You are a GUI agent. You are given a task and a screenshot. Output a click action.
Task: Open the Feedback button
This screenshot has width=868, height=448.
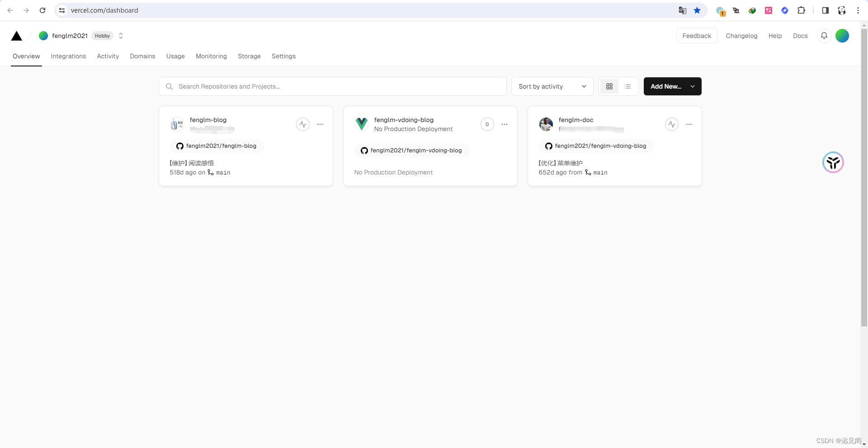(697, 36)
